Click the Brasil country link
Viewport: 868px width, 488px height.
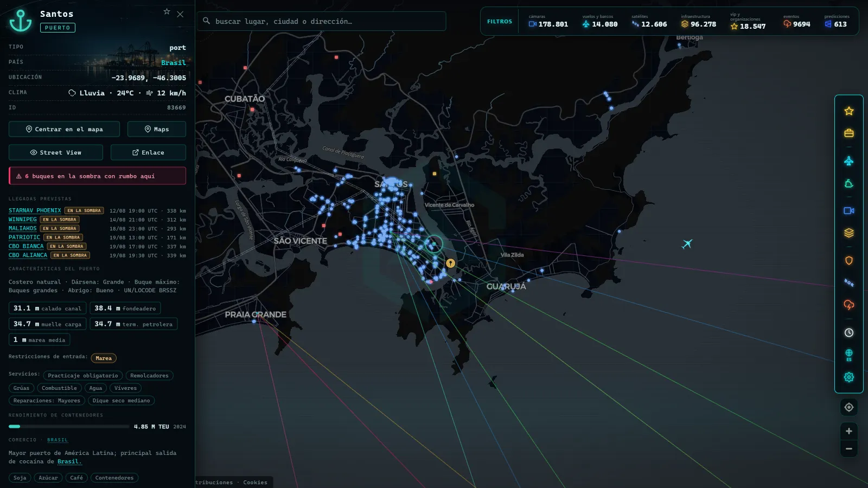coord(174,63)
